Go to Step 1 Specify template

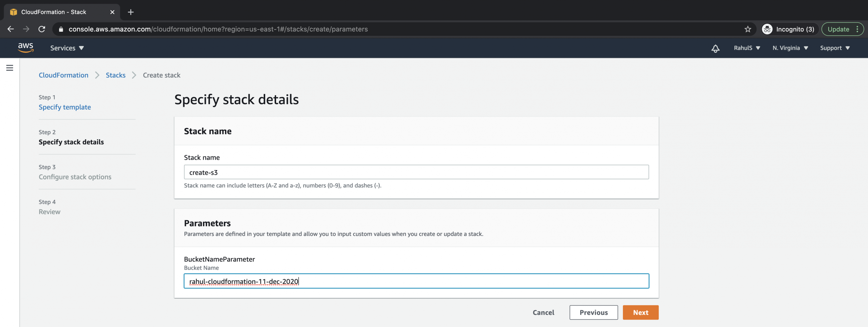[65, 107]
